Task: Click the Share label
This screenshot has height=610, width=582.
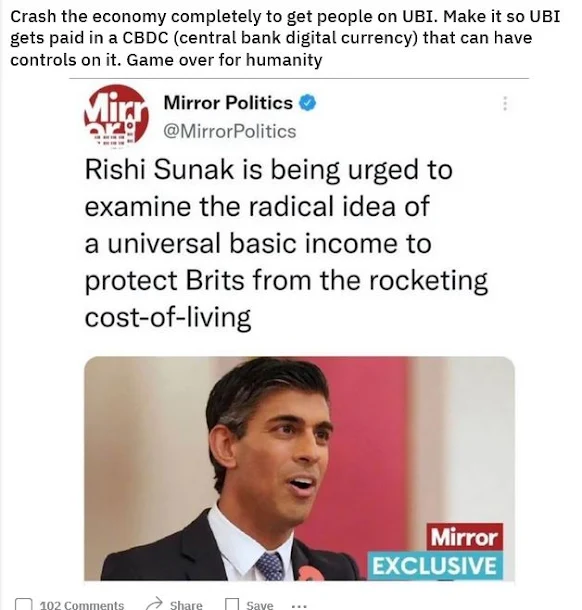Action: pyautogui.click(x=186, y=605)
